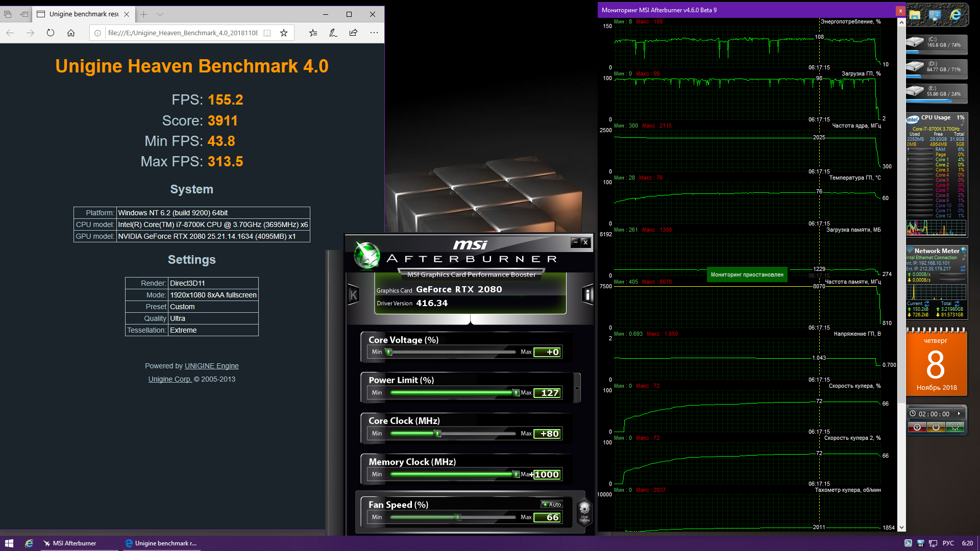Open the UNIGINE Engine link
980x551 pixels.
click(x=211, y=366)
